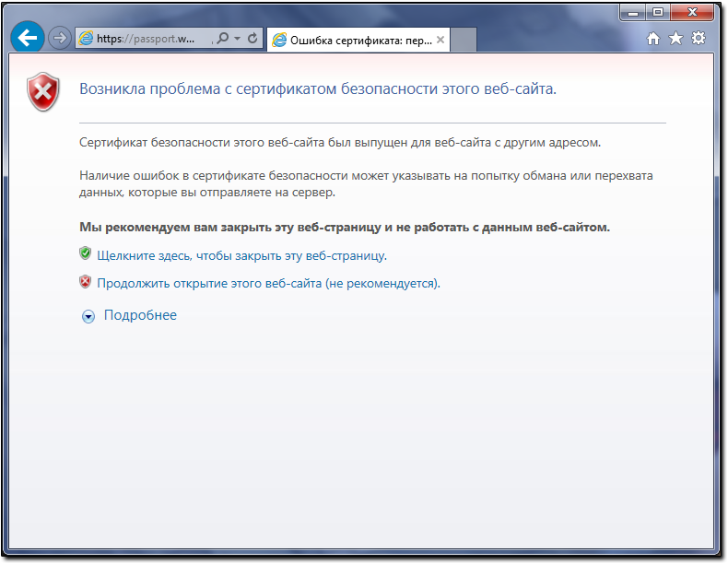Screen dimensions: 728x564
Task: Open a new blank tab
Action: click(464, 40)
